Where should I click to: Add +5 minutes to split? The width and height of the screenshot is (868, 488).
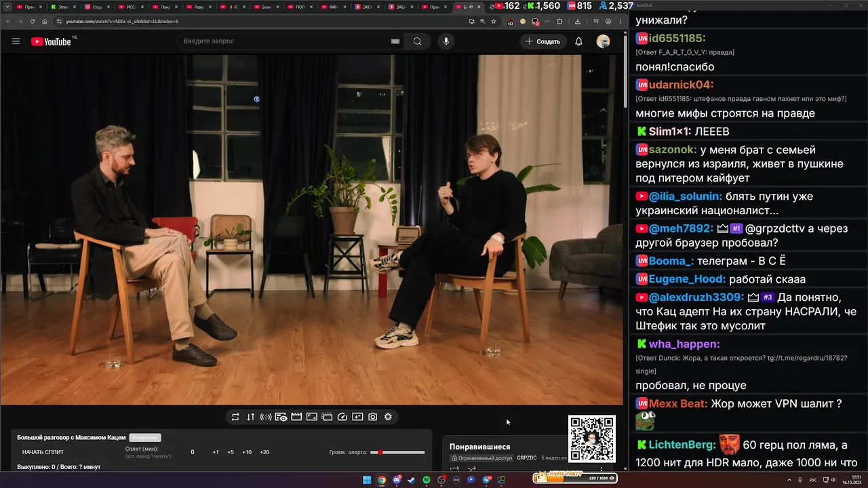(x=231, y=452)
